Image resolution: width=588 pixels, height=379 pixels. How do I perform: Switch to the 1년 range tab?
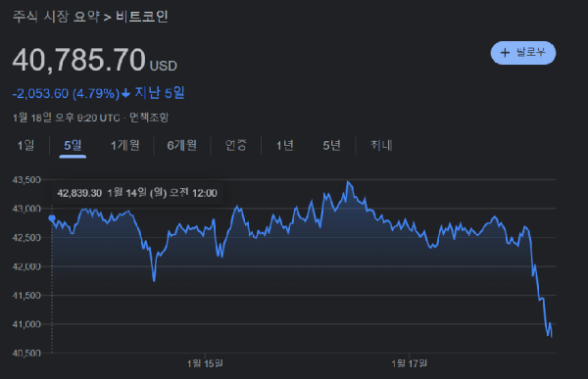[285, 145]
